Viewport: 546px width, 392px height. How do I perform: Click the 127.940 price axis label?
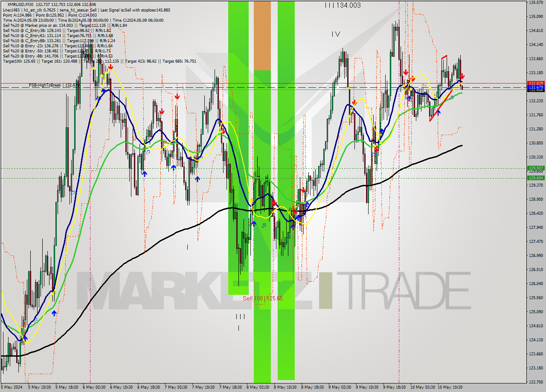535,228
